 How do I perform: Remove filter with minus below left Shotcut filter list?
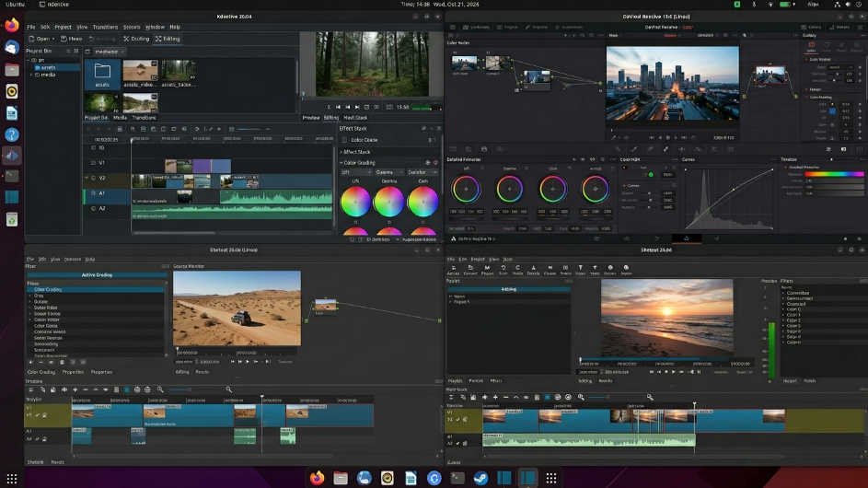41,362
